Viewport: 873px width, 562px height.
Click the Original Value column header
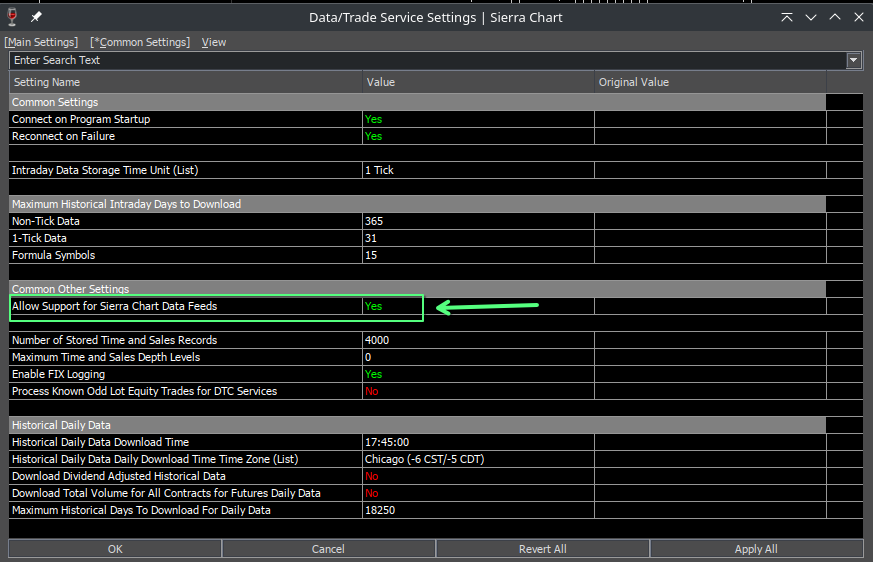point(710,82)
